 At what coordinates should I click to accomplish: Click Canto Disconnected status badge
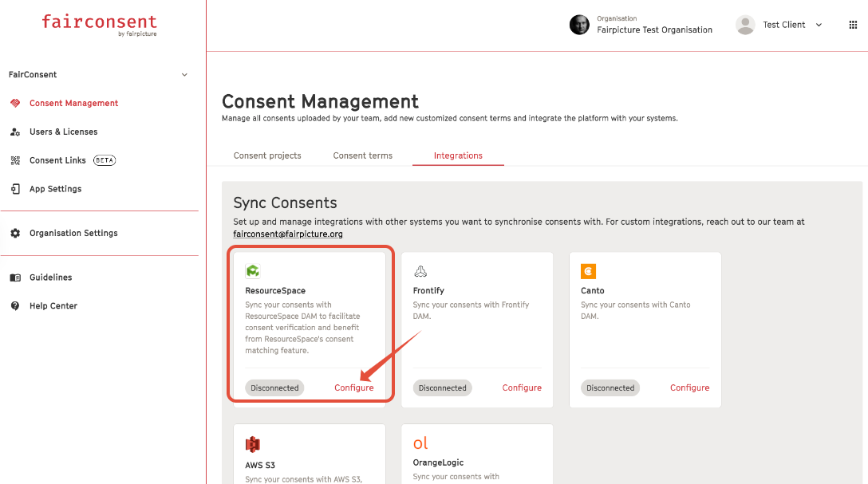[610, 388]
